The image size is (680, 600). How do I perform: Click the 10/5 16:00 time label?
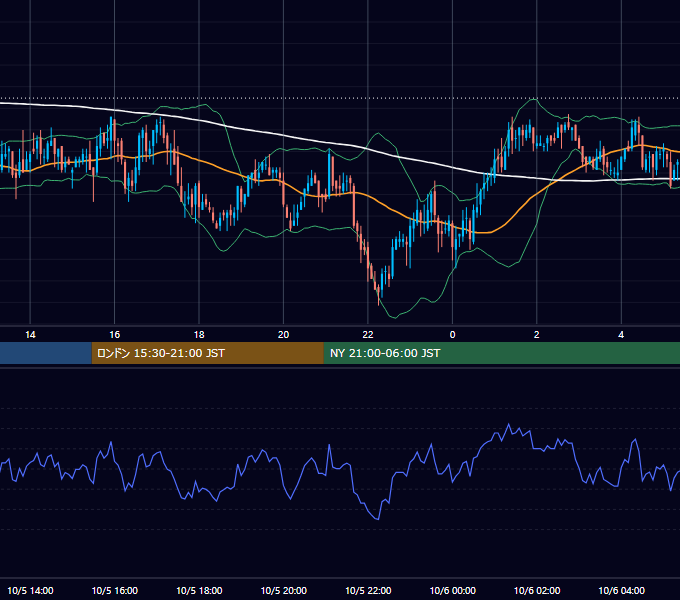114,590
